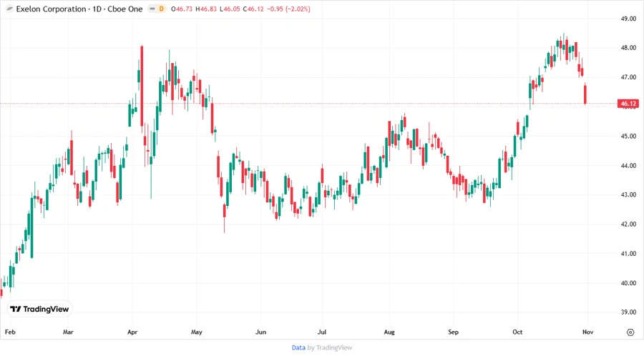This screenshot has width=644, height=356.
Task: Click the high value H46.83
Action: [x=206, y=9]
